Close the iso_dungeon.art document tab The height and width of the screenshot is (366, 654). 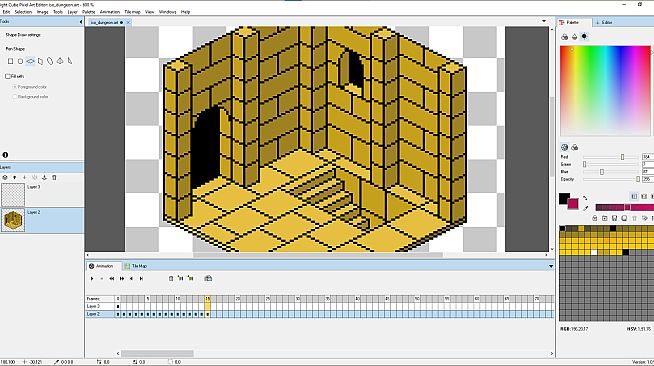pyautogui.click(x=128, y=23)
